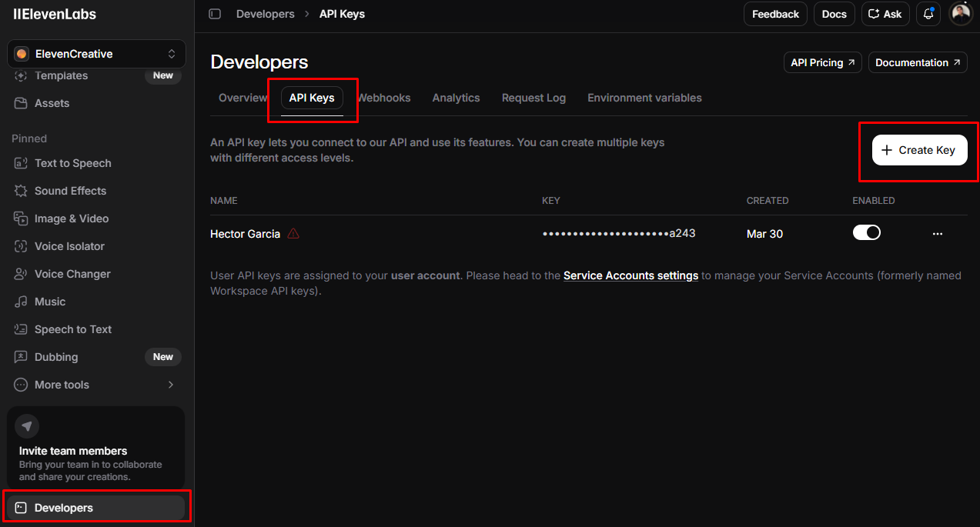The width and height of the screenshot is (980, 527).
Task: Open Dubbing in the sidebar
Action: tap(96, 357)
